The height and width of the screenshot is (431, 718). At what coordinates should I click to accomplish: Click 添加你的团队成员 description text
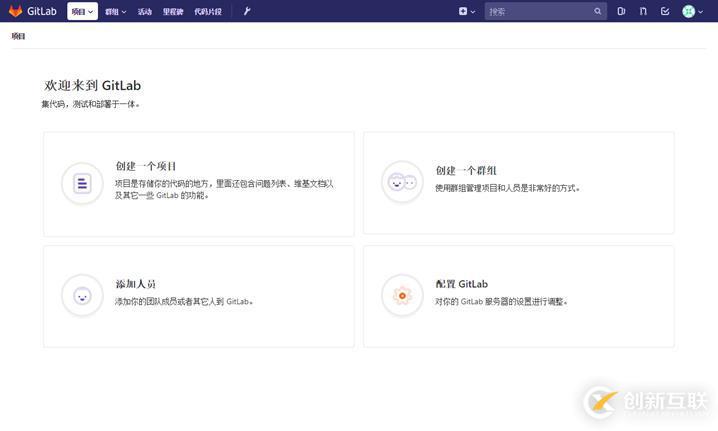[x=184, y=301]
